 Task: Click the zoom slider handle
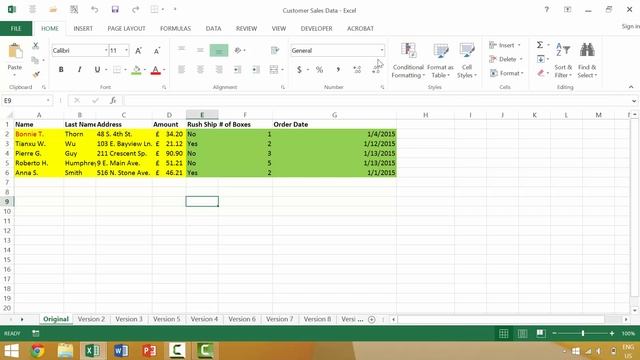point(583,333)
